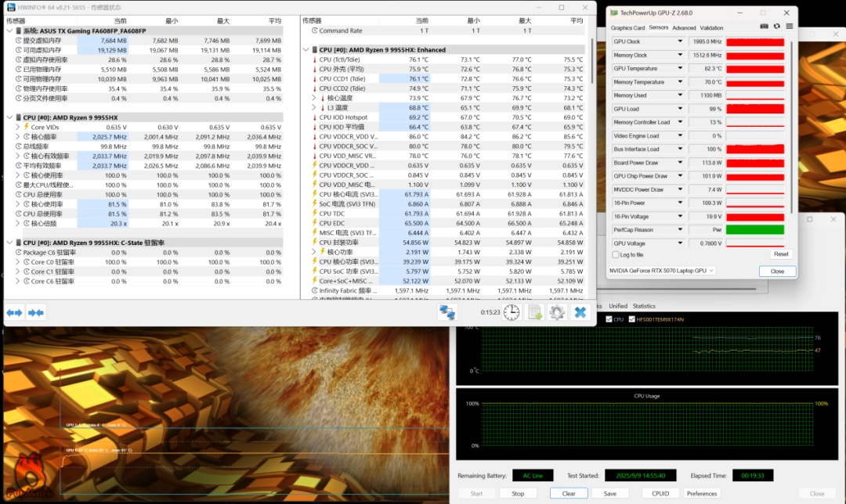Click lightning icon beside CPU EDC
This screenshot has height=504, width=846.
pos(315,223)
